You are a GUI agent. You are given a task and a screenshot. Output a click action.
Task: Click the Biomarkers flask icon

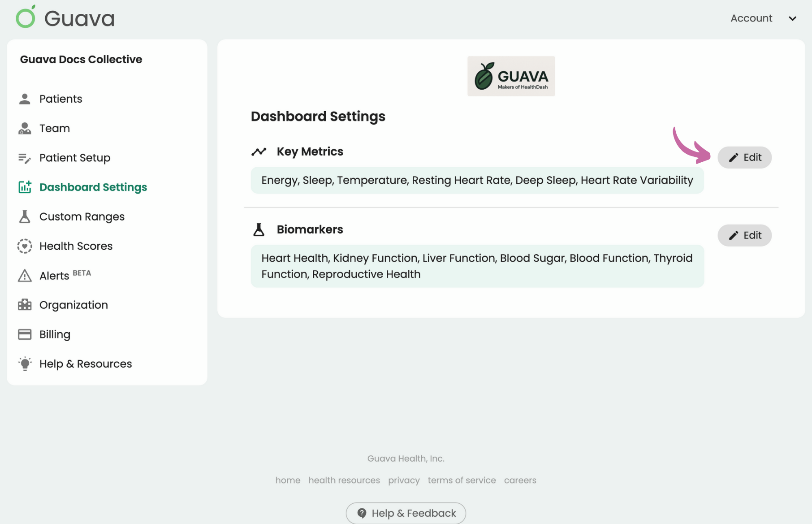tap(259, 230)
